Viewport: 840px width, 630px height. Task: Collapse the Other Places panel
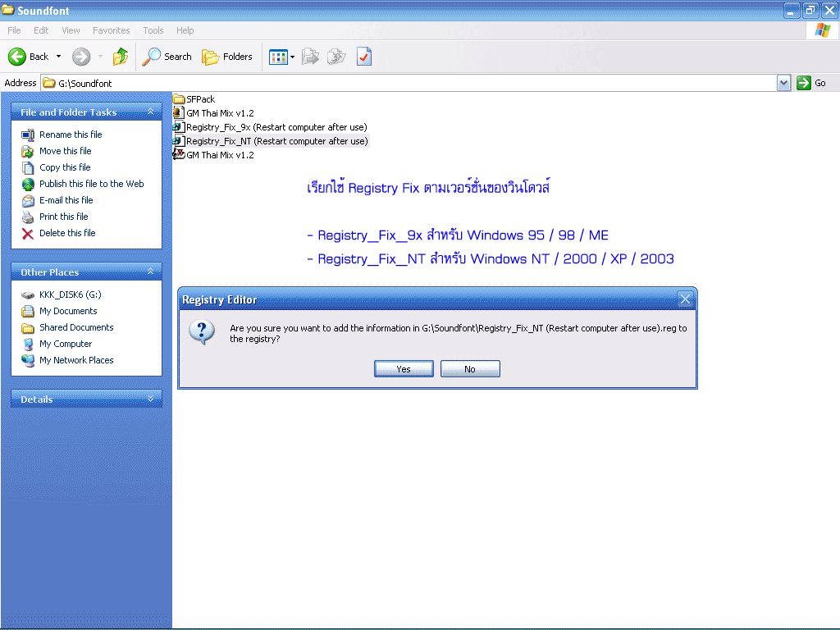click(151, 272)
